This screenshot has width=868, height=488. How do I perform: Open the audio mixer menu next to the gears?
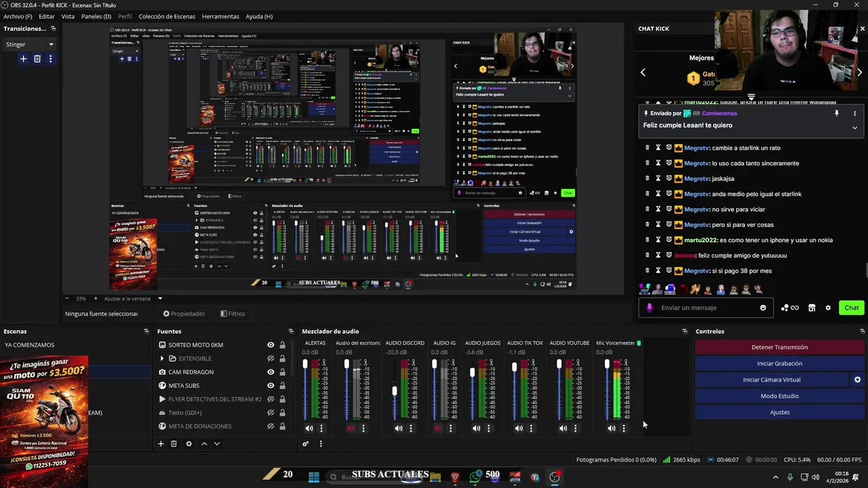tap(321, 444)
